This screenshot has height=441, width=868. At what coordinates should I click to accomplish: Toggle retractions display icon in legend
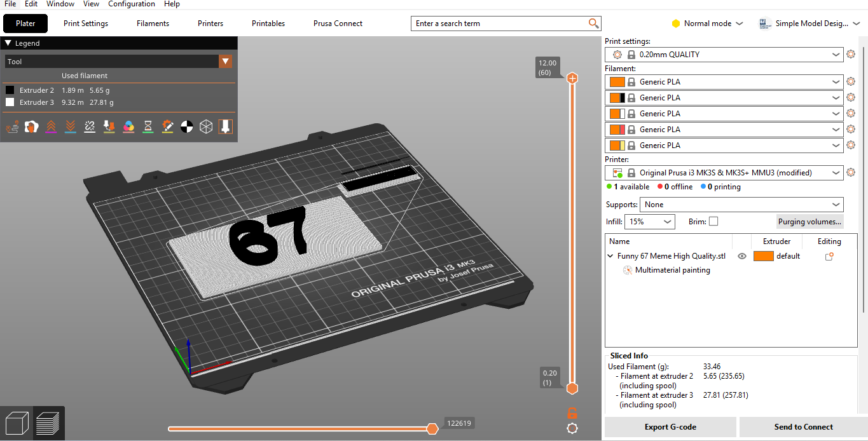tap(52, 126)
